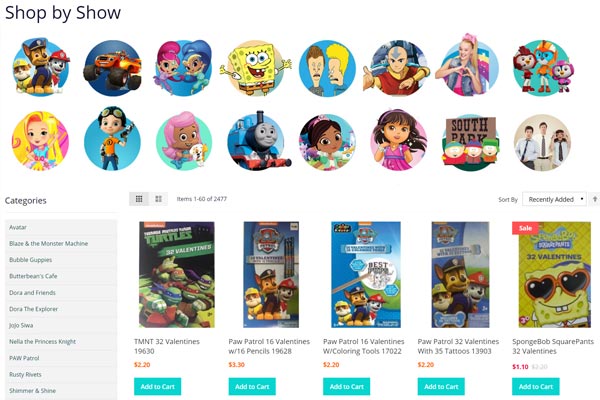Image resolution: width=600 pixels, height=400 pixels.
Task: Open the Thomas the Tank Engine icon
Action: pos(257,141)
